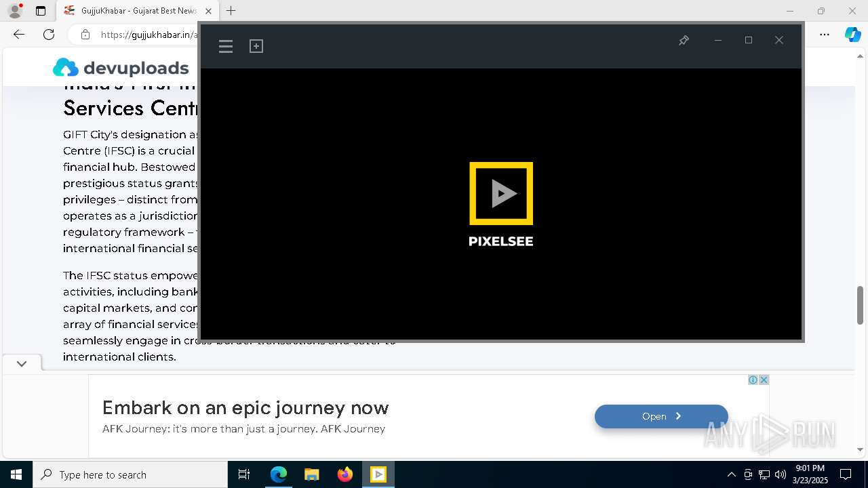Viewport: 868px width, 488px height.
Task: Click the AFK Journey ad description text
Action: [x=243, y=429]
